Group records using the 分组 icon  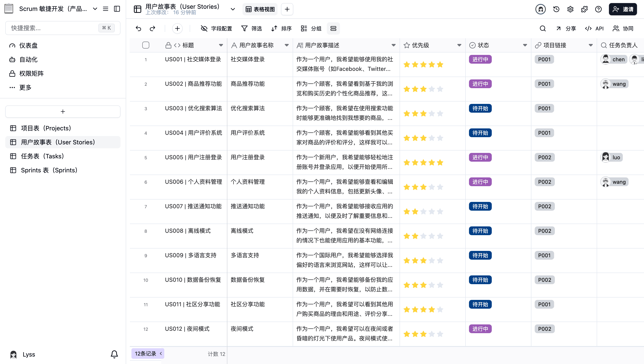tap(311, 28)
